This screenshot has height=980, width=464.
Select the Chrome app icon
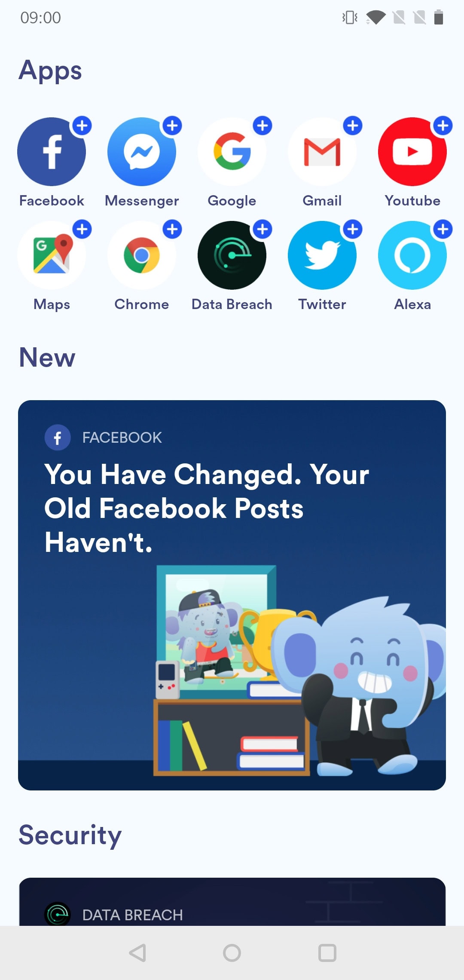(142, 255)
